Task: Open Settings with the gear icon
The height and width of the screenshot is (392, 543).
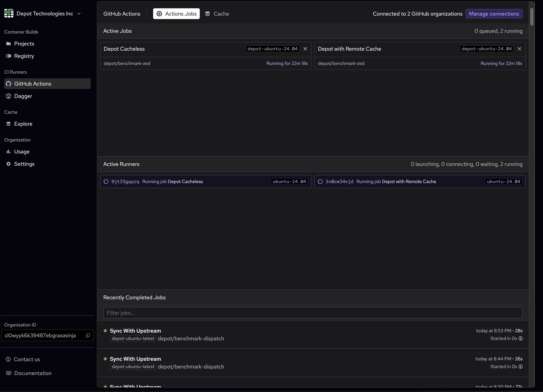Action: 24,164
